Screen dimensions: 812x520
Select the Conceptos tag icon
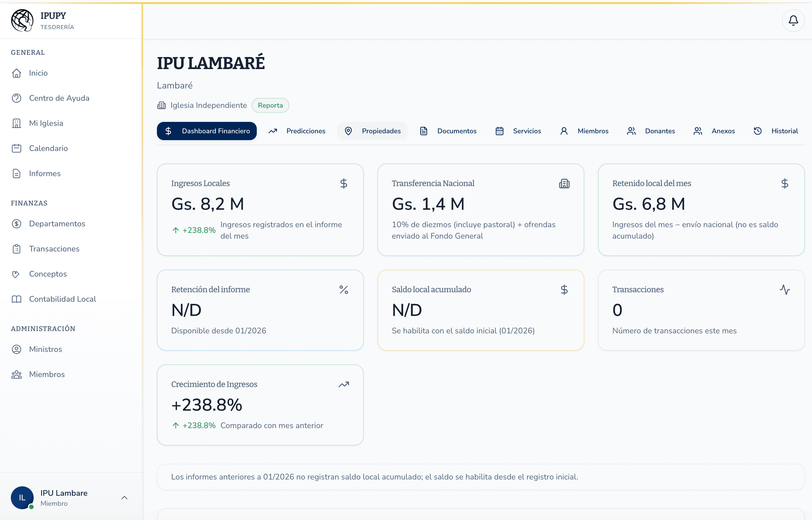point(17,274)
